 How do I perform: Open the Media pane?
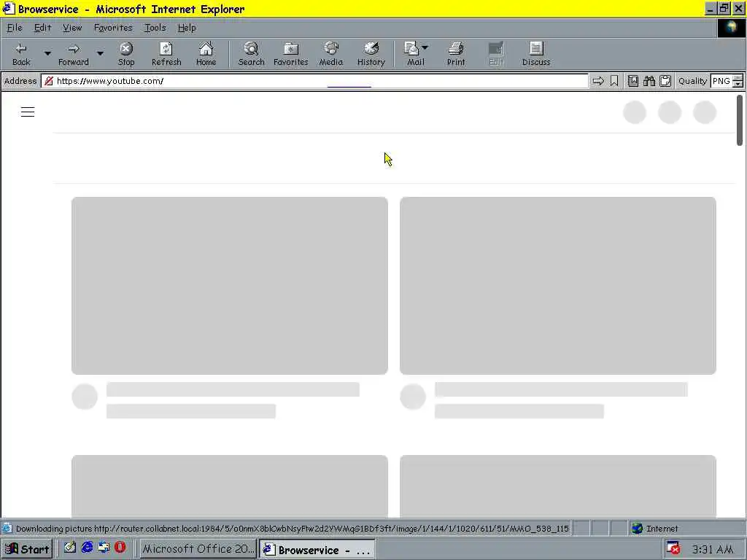[331, 54]
